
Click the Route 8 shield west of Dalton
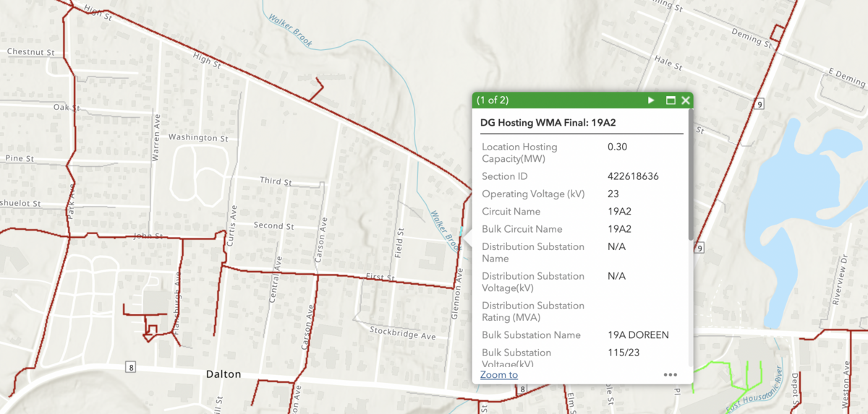click(130, 367)
